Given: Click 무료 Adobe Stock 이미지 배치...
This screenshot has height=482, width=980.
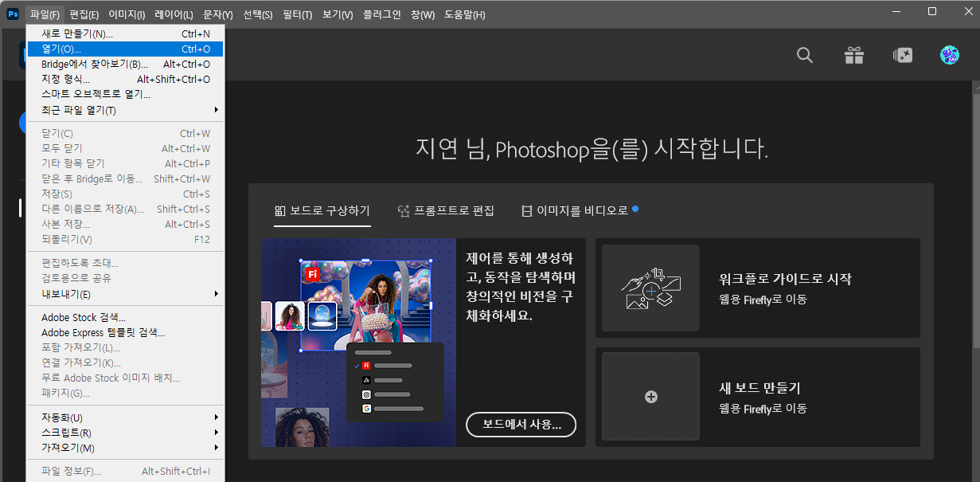Looking at the screenshot, I should [x=125, y=378].
